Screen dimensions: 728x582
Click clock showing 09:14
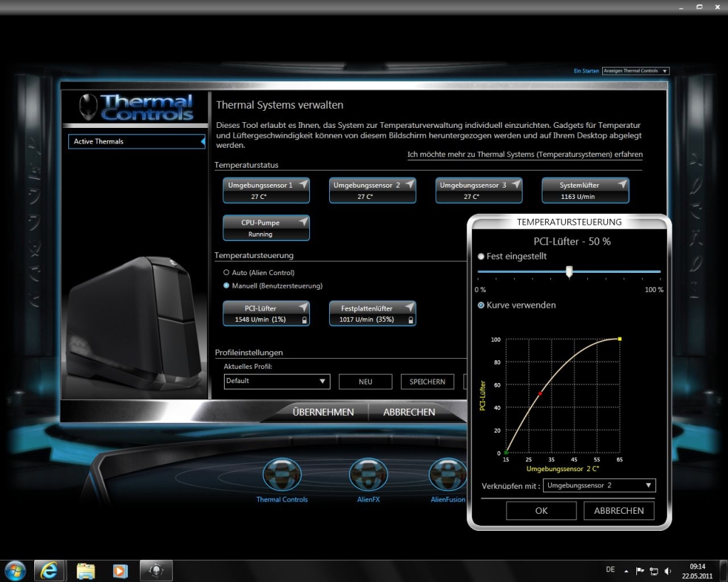pyautogui.click(x=697, y=566)
